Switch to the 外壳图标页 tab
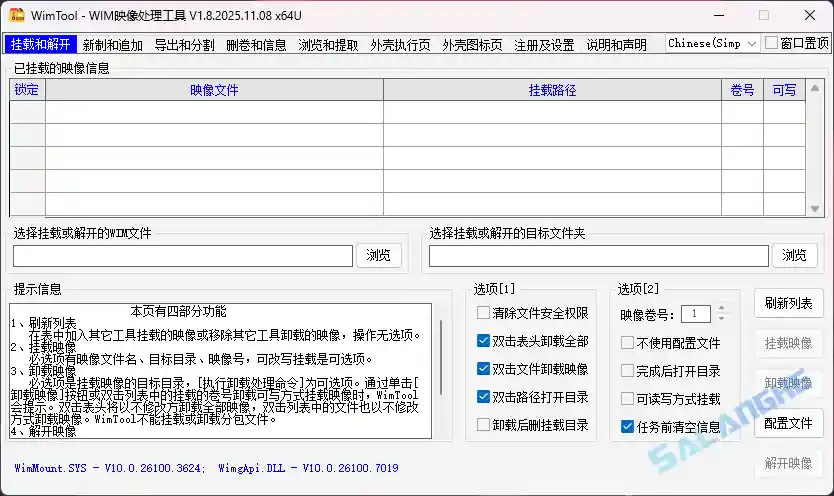 coord(472,45)
